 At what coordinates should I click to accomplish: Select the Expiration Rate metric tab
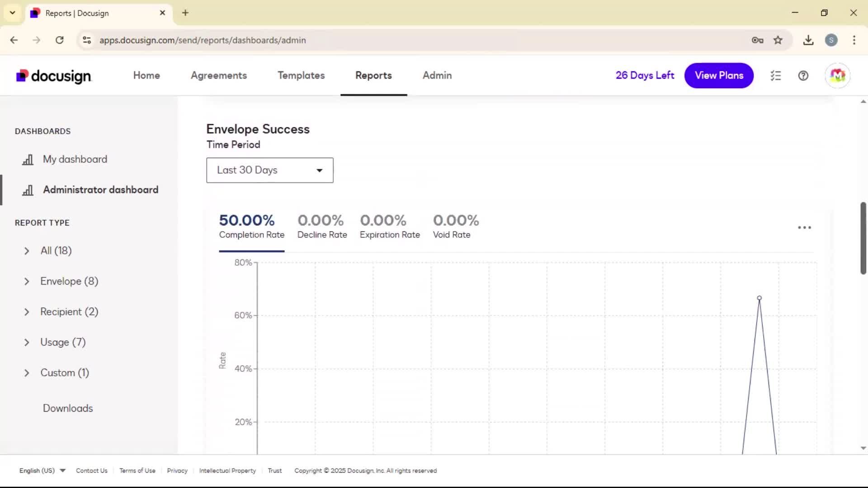pyautogui.click(x=390, y=226)
